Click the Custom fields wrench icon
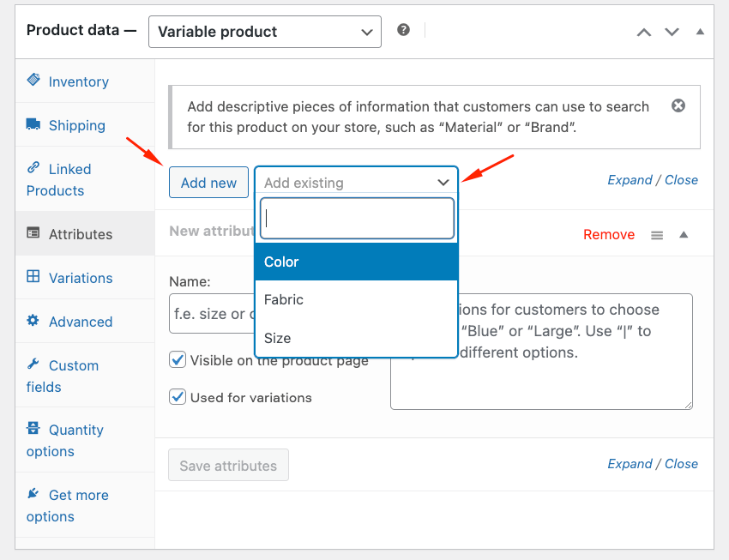729x560 pixels. [x=33, y=364]
